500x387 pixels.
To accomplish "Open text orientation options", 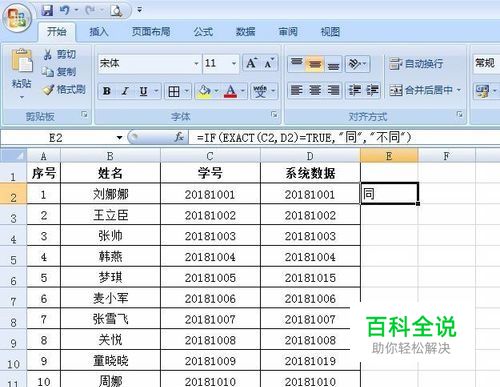I will tap(357, 63).
